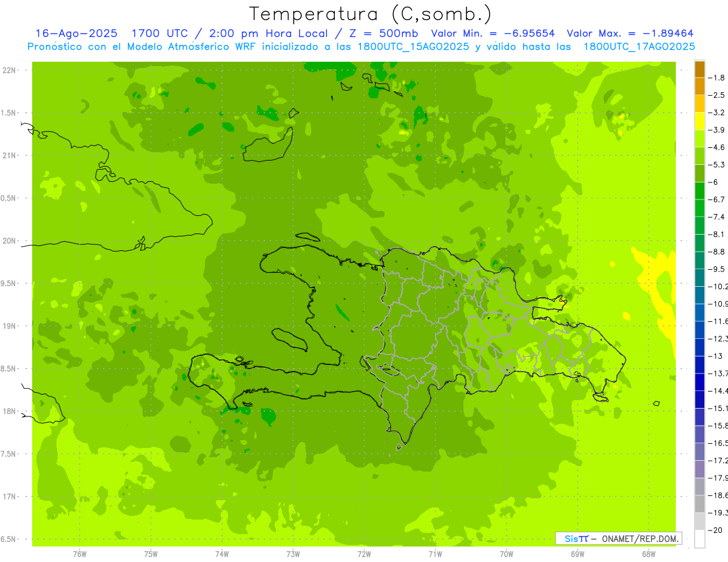
Task: Click the '-6.7' color scale value
Action: click(x=718, y=199)
